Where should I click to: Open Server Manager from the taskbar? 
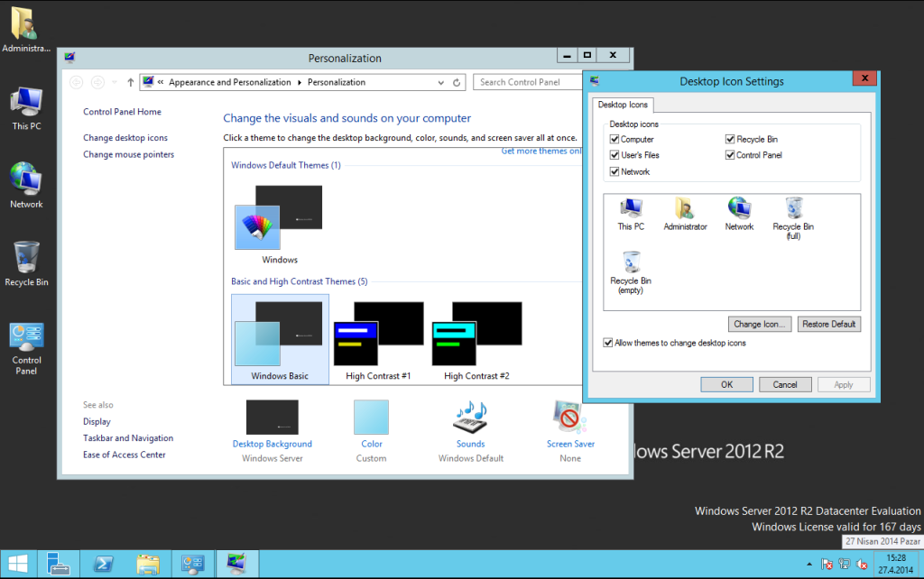pos(59,564)
